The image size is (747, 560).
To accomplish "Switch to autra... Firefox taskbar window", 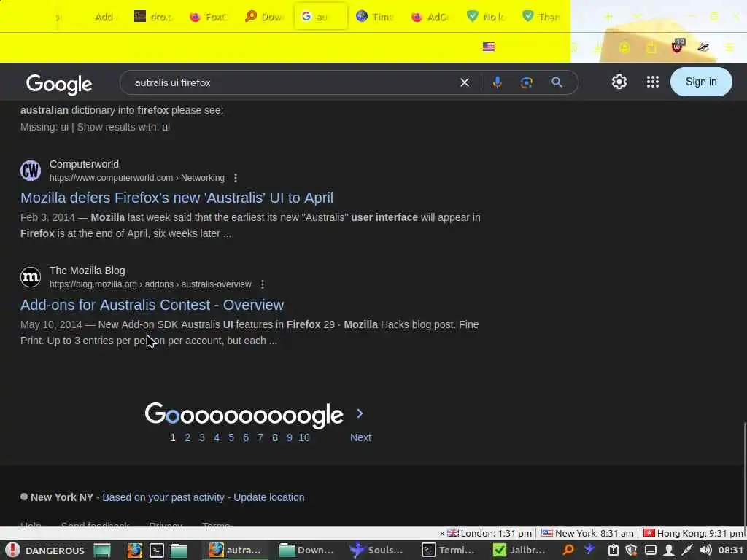I will click(236, 550).
